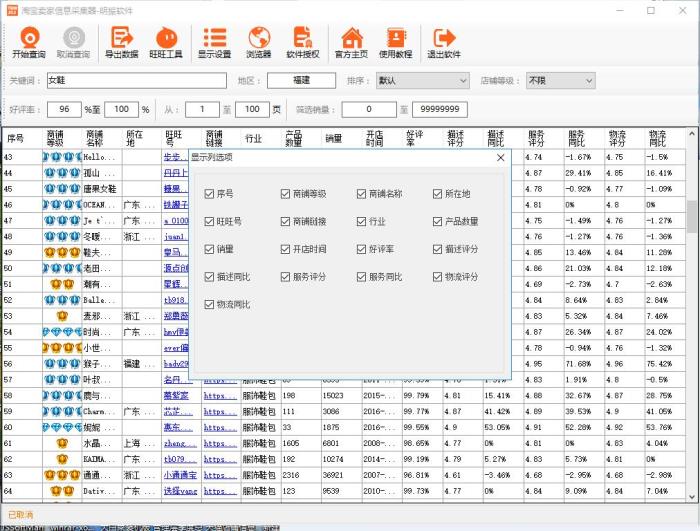Toggle the 好评率 checkbox

(x=362, y=249)
